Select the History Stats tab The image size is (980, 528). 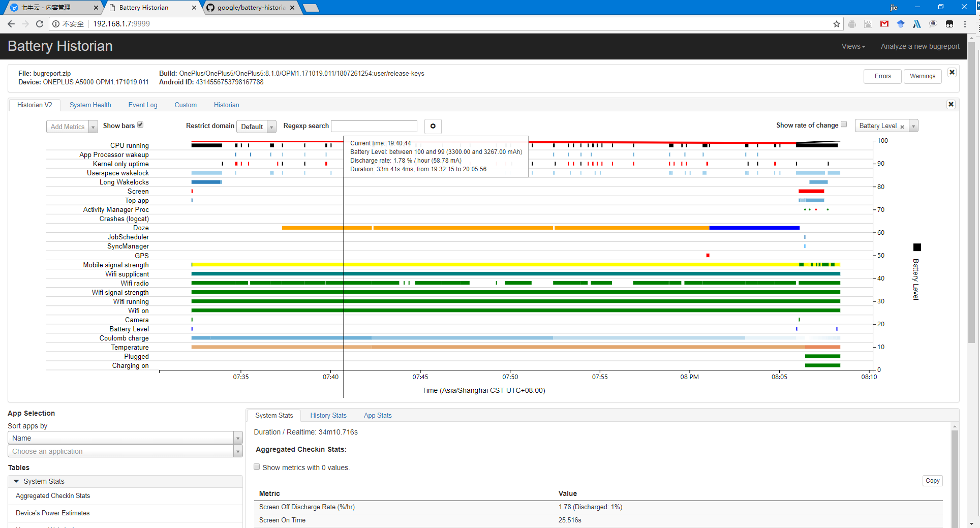click(x=328, y=415)
